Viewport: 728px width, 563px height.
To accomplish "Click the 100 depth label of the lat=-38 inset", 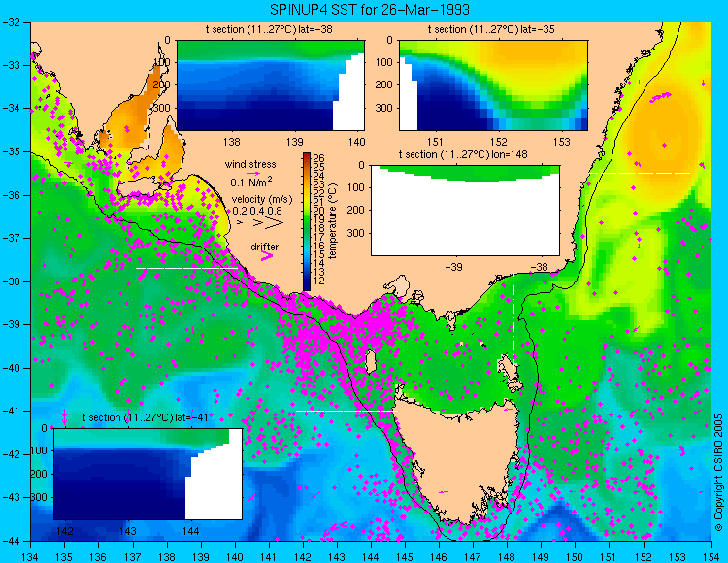I will click(162, 62).
